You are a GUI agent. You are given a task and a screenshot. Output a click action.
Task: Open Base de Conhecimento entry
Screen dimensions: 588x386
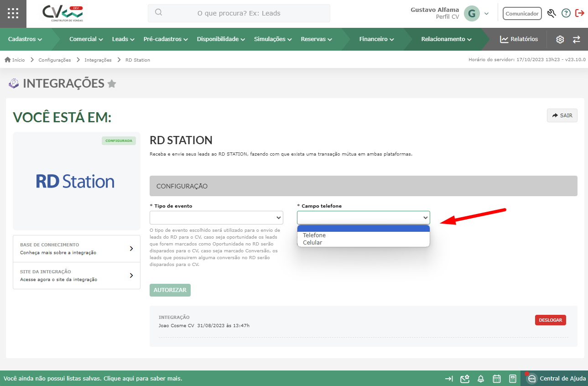coord(77,249)
